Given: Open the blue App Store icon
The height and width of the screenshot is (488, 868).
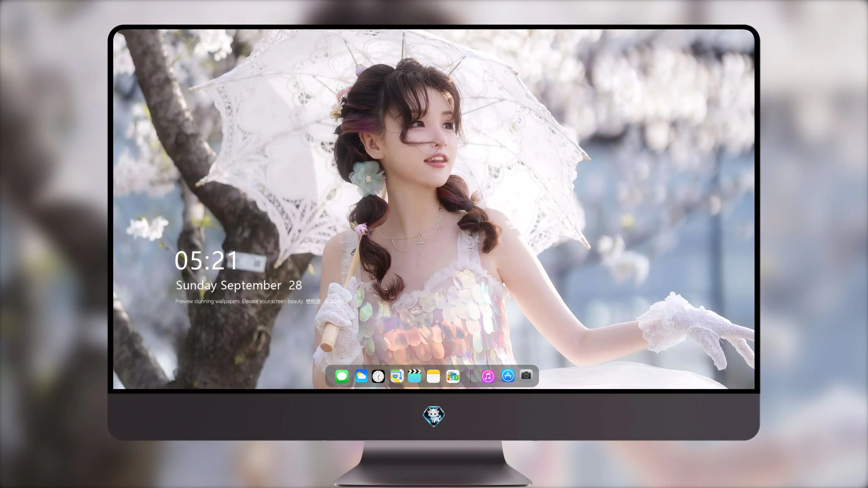Looking at the screenshot, I should pos(508,375).
